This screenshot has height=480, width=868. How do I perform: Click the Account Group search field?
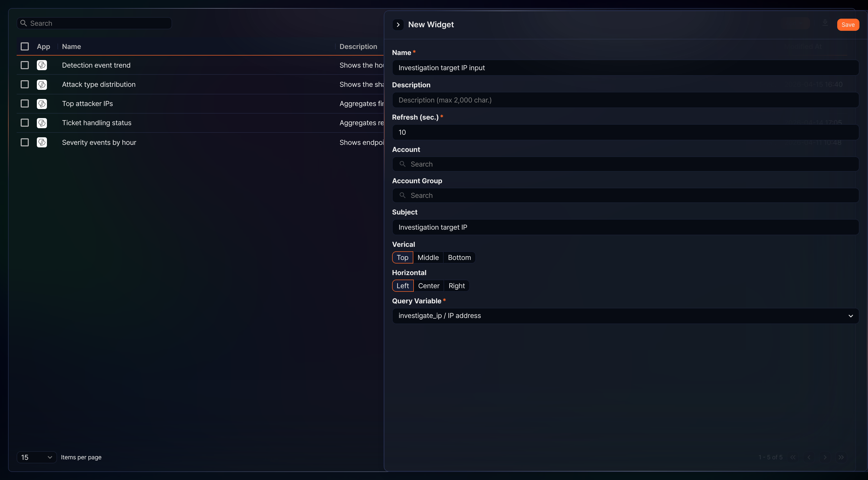tap(626, 196)
